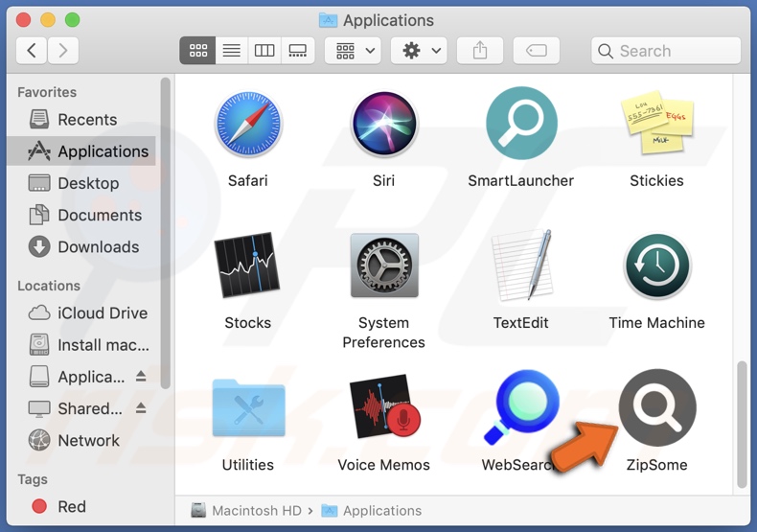Select the ZipSome application icon

(x=656, y=408)
